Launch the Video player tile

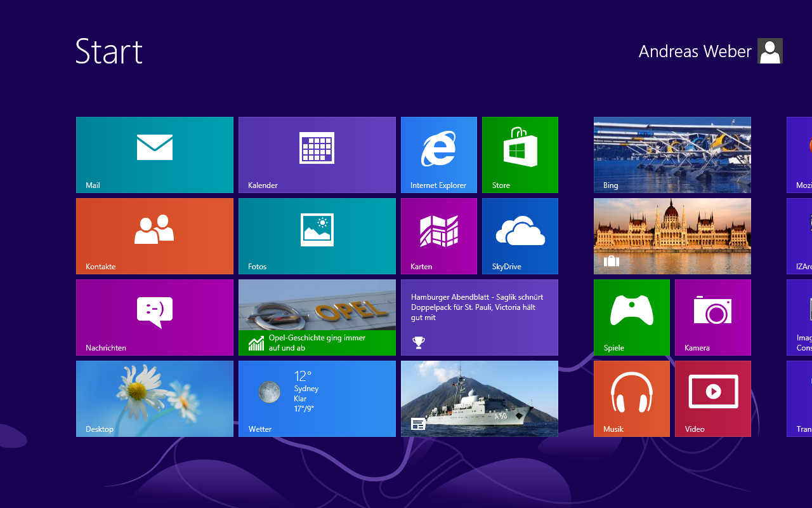click(713, 398)
